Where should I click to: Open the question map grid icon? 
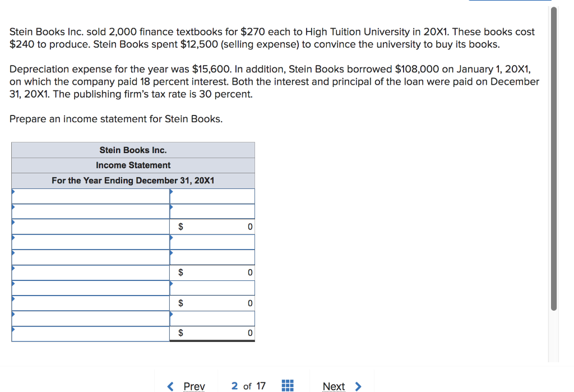pyautogui.click(x=288, y=386)
